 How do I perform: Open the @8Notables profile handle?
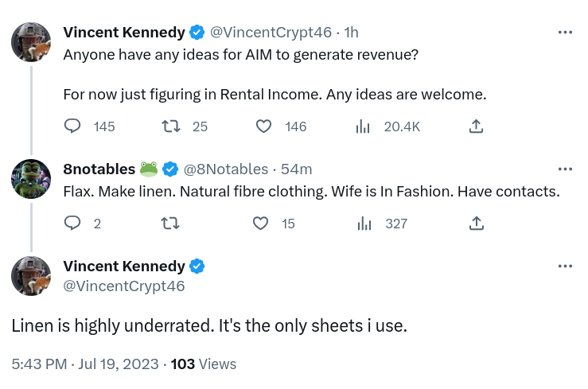(x=226, y=169)
